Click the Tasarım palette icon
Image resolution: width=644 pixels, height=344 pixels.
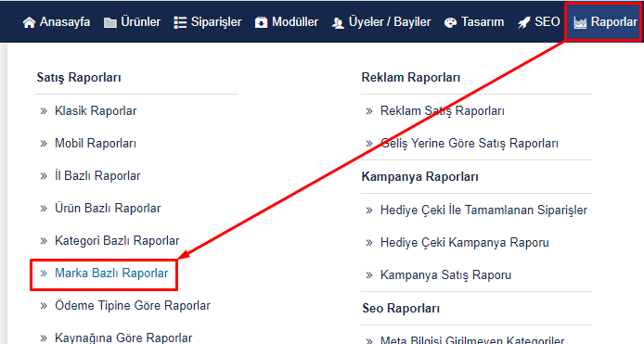pos(451,22)
